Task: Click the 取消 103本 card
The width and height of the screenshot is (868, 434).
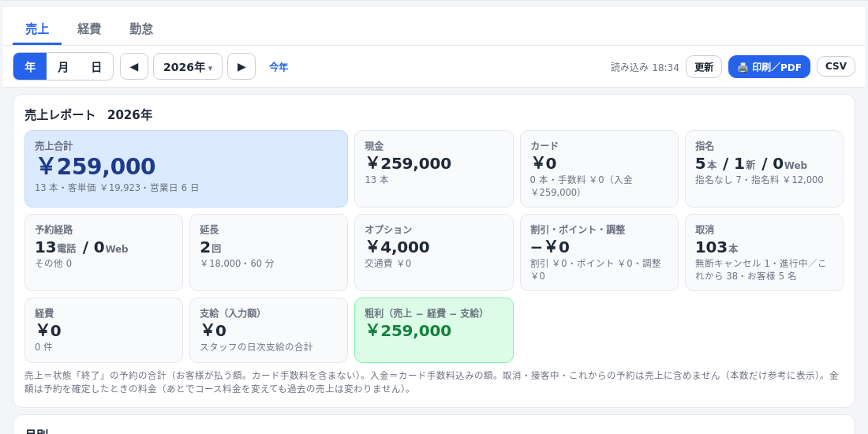Action: tap(764, 253)
